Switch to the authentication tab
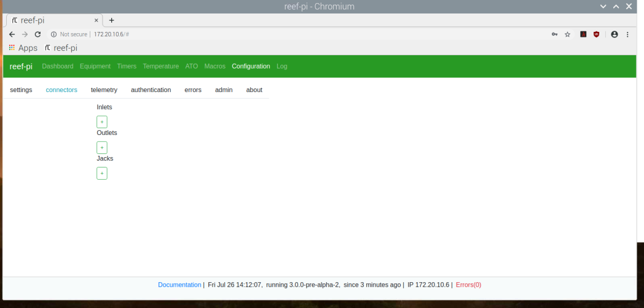The image size is (644, 308). click(151, 90)
